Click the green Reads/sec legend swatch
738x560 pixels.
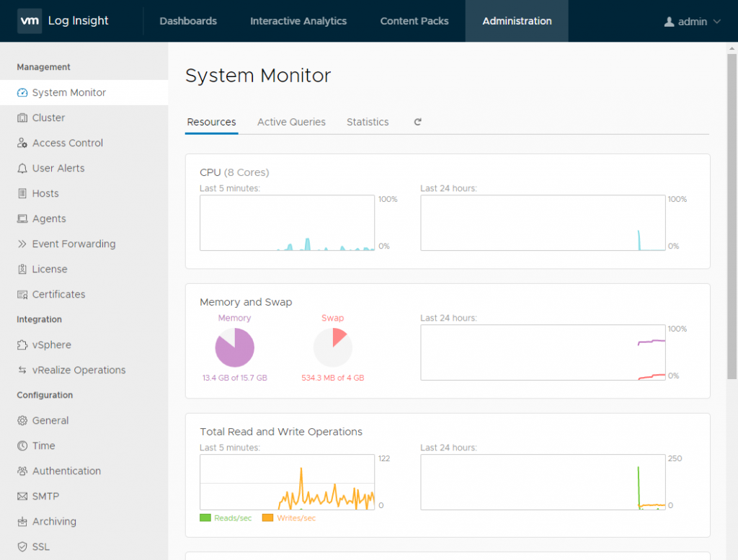point(205,518)
